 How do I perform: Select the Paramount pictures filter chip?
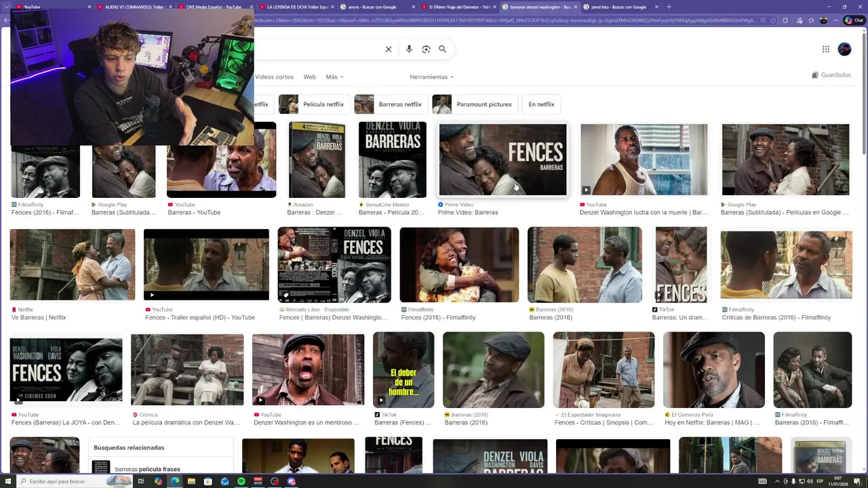click(475, 104)
